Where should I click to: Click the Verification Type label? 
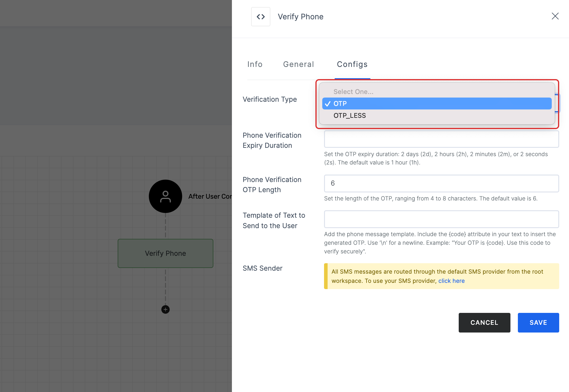pos(270,99)
